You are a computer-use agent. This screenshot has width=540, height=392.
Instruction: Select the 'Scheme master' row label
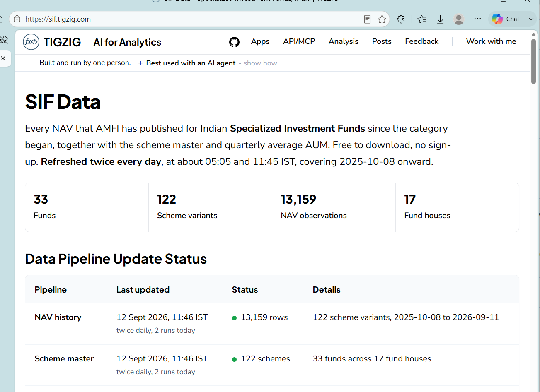64,358
